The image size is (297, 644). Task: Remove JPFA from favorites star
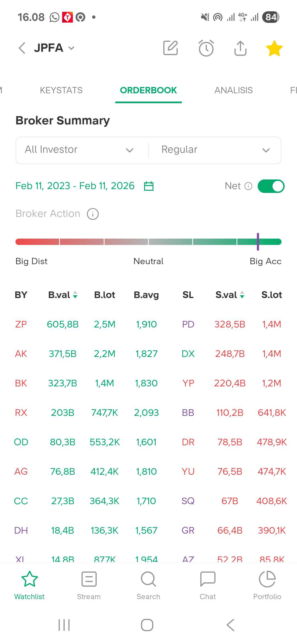[x=274, y=48]
